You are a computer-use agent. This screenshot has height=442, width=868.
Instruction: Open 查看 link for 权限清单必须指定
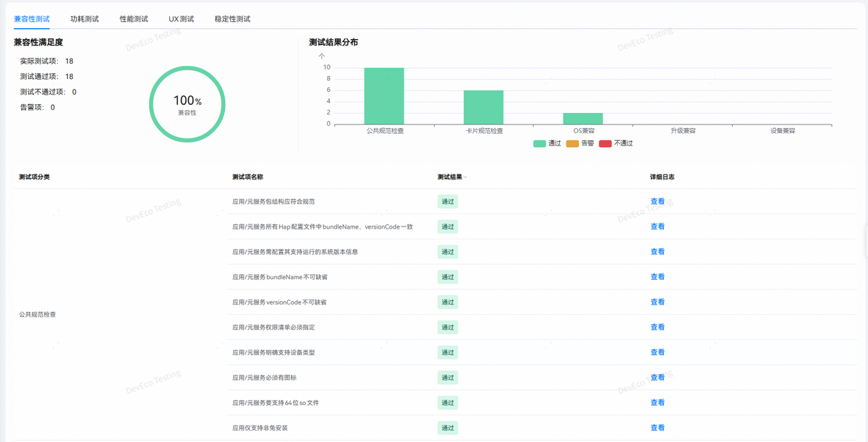(657, 327)
